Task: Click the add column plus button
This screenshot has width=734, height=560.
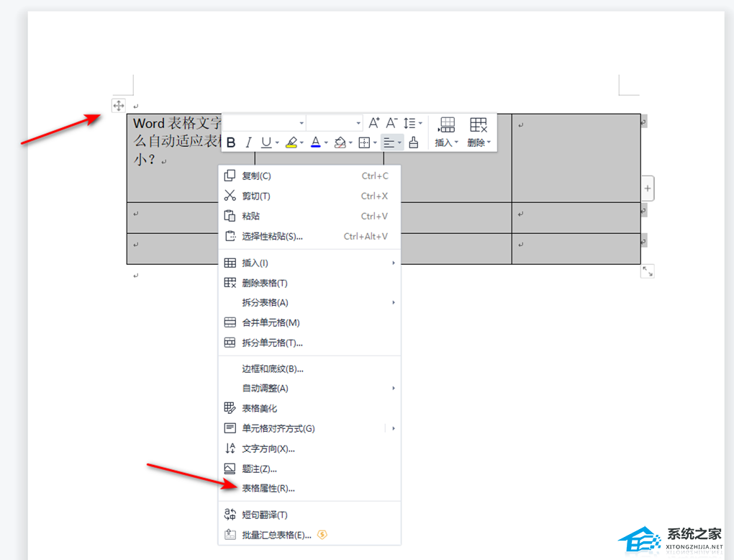Action: click(x=648, y=189)
